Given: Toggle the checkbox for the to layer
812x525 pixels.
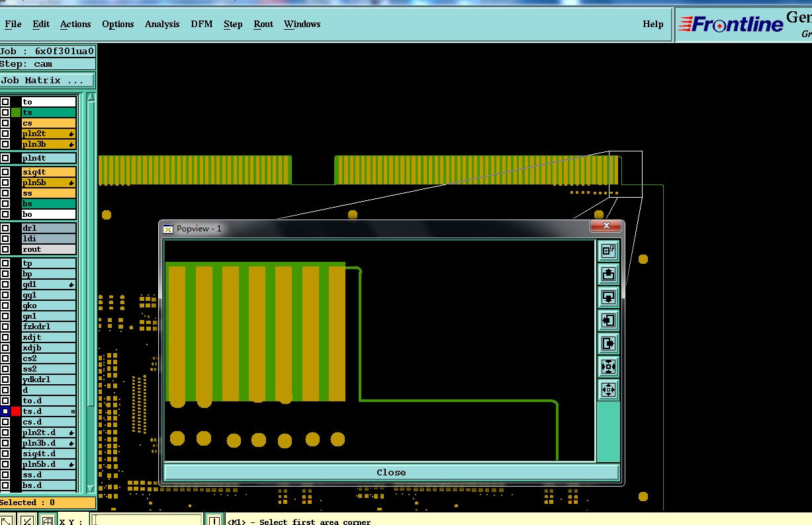Looking at the screenshot, I should click(x=5, y=102).
